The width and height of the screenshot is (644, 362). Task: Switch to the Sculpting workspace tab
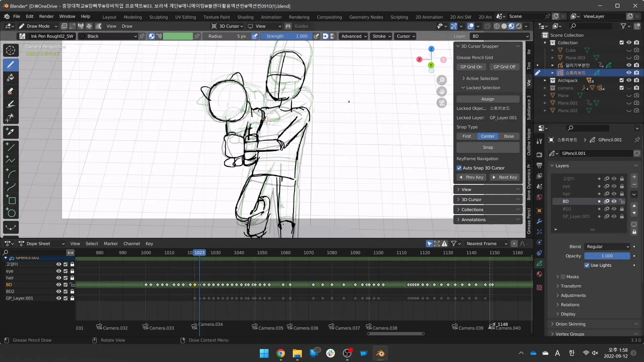158,17
